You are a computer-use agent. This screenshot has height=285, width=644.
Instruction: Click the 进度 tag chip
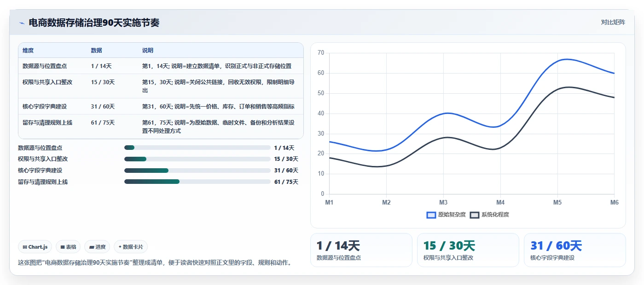pyautogui.click(x=97, y=247)
